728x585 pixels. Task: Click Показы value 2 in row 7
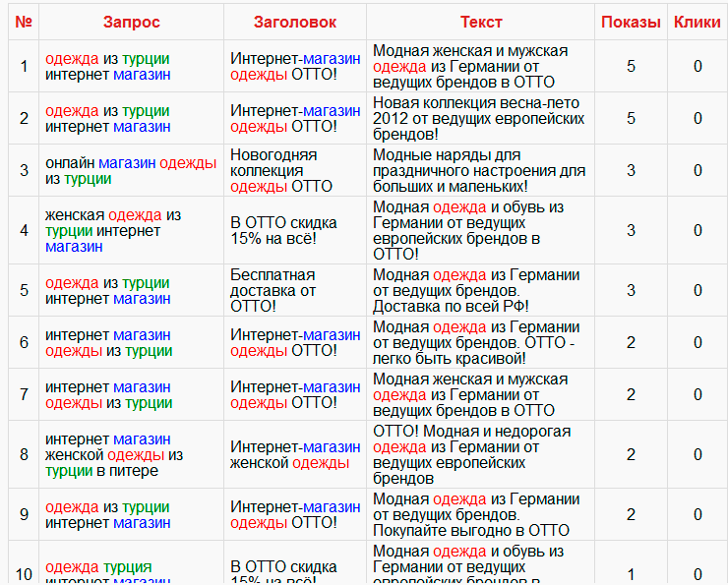(x=631, y=394)
